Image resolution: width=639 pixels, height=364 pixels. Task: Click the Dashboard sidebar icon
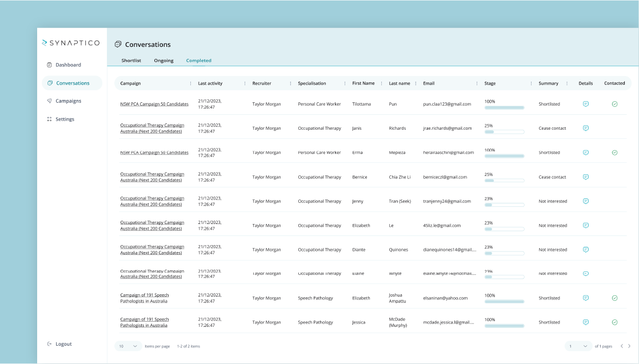click(x=49, y=65)
